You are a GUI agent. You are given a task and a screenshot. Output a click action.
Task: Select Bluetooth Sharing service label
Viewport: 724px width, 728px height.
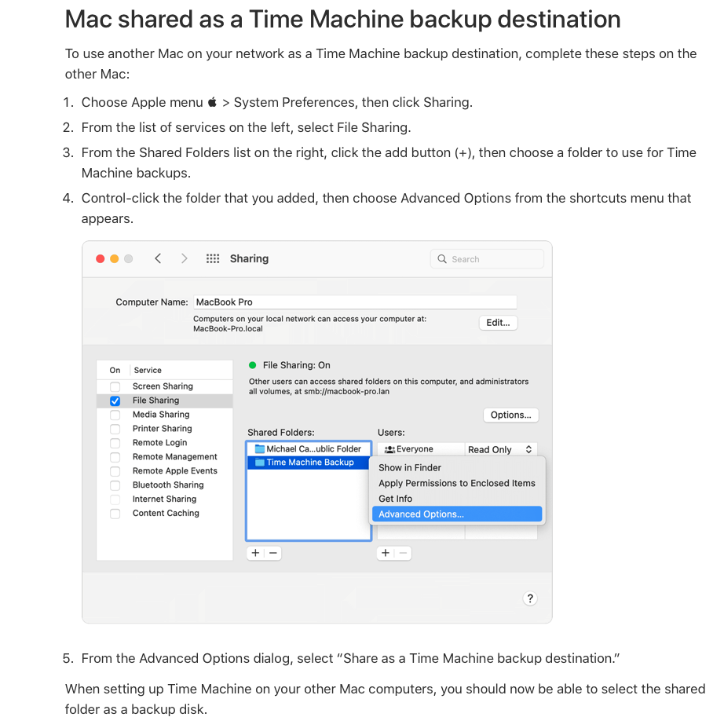[168, 485]
